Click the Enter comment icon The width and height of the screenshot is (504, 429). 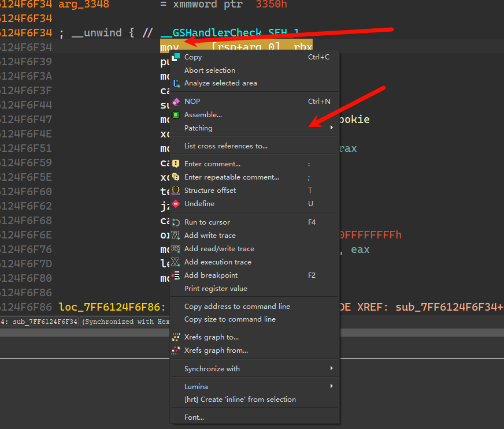tap(176, 164)
